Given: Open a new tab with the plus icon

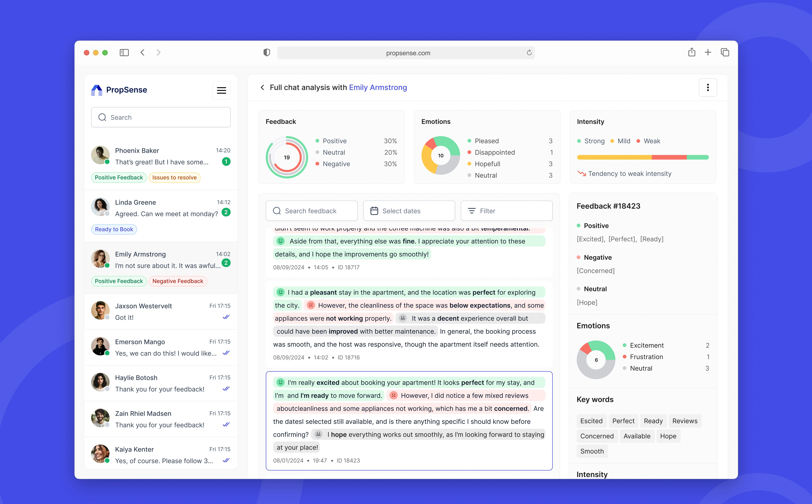Looking at the screenshot, I should coord(708,52).
